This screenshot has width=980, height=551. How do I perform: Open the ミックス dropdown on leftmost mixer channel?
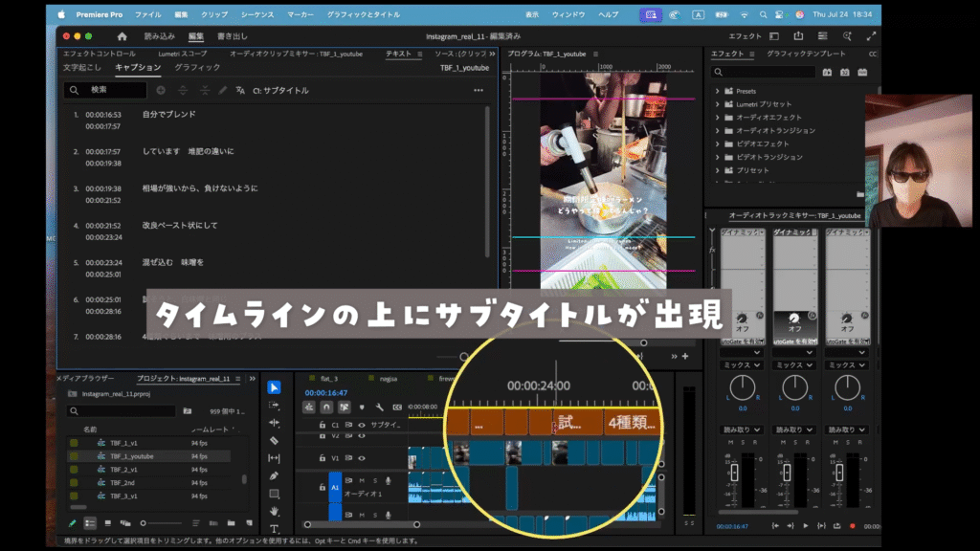(742, 364)
